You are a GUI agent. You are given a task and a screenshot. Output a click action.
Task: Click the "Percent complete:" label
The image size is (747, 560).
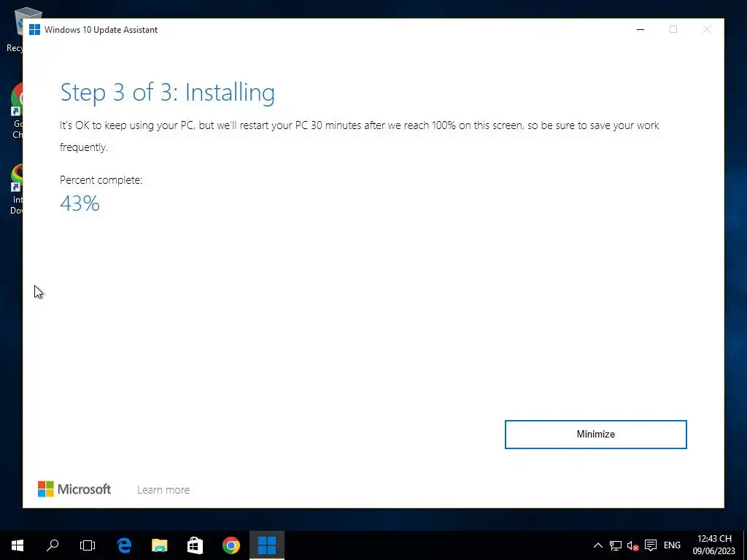click(x=101, y=180)
